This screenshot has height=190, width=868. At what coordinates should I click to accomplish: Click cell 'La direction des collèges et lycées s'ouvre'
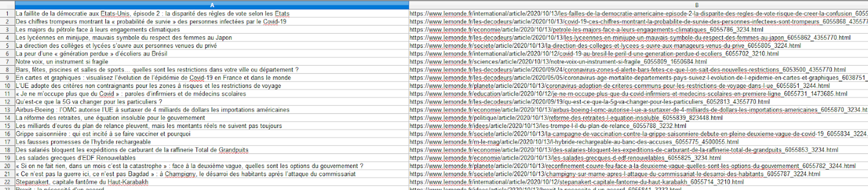[x=212, y=46]
